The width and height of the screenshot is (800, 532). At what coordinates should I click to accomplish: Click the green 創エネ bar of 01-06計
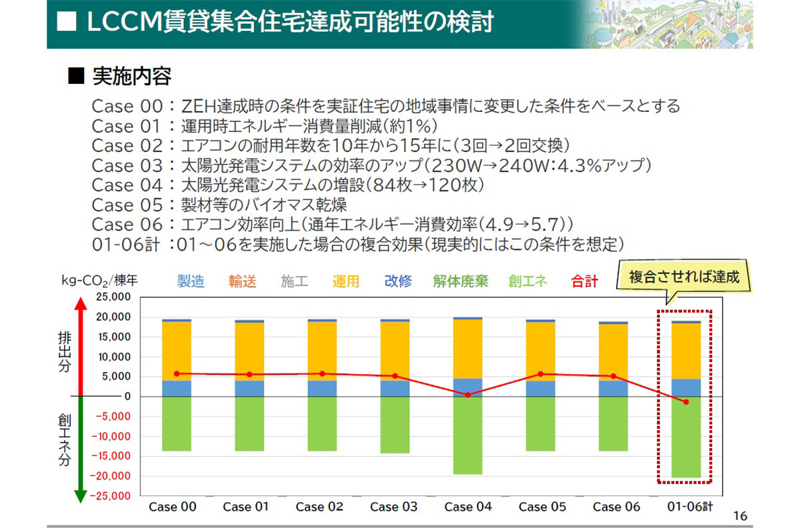[686, 437]
